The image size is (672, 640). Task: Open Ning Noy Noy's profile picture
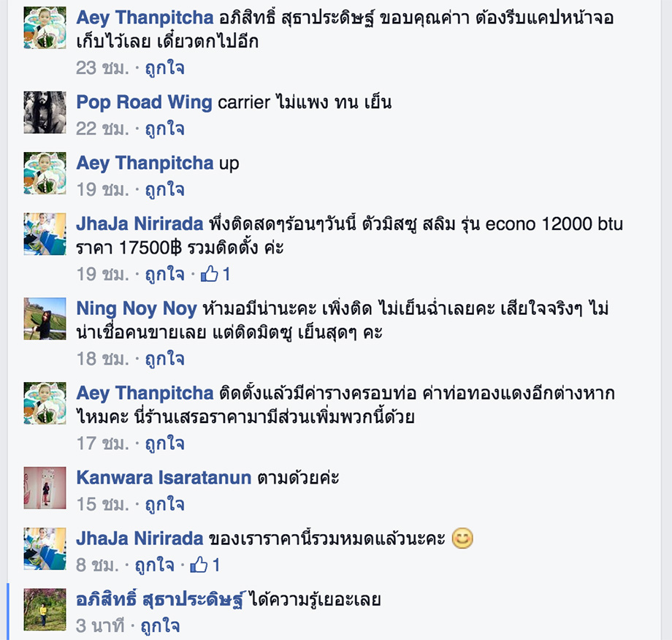(45, 319)
